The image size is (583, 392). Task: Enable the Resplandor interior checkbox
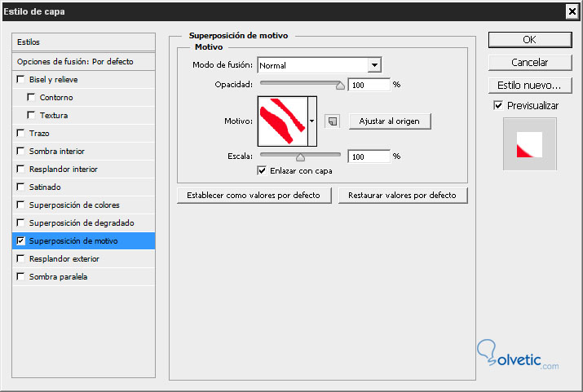(21, 169)
